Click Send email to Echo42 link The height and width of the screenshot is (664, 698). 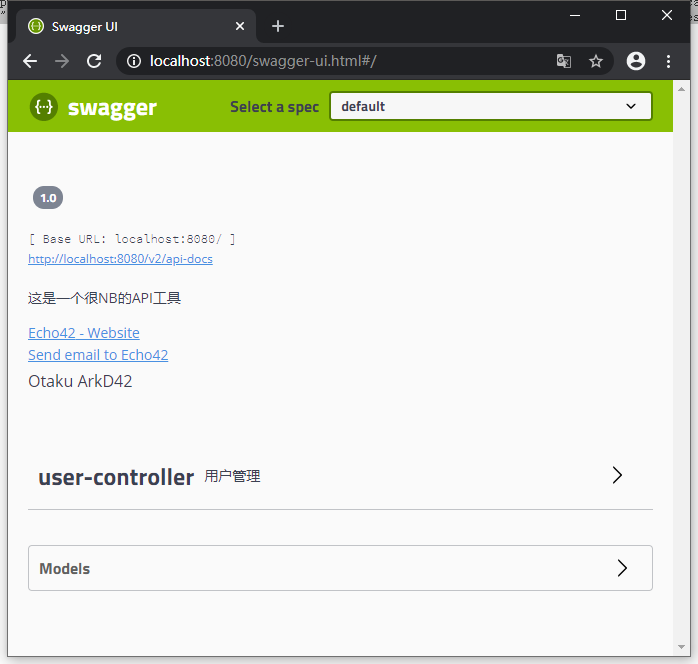(98, 355)
